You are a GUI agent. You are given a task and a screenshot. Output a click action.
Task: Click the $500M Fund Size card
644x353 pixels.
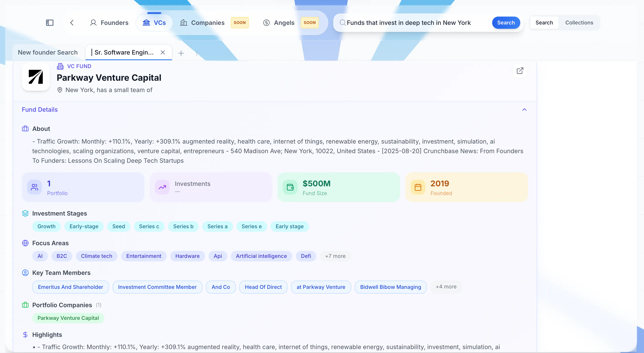point(339,187)
